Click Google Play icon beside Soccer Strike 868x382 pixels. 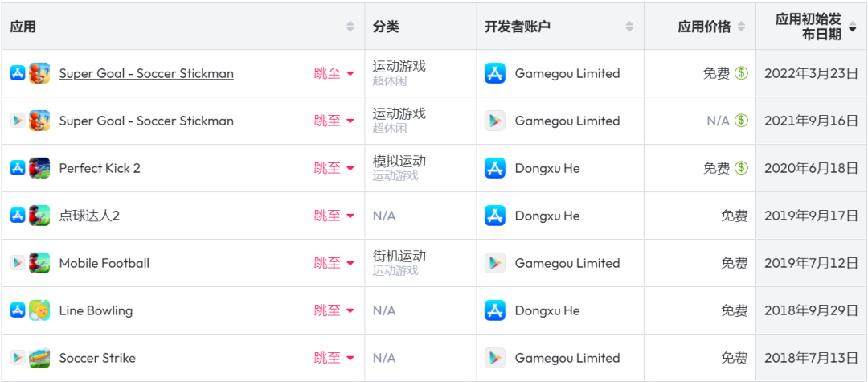[x=18, y=358]
